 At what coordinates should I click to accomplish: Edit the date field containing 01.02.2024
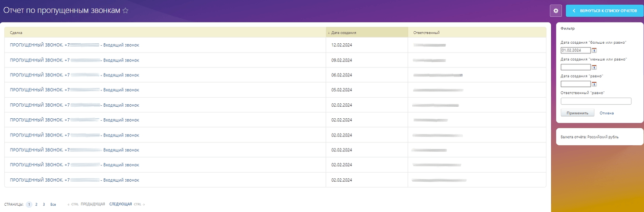click(x=575, y=50)
